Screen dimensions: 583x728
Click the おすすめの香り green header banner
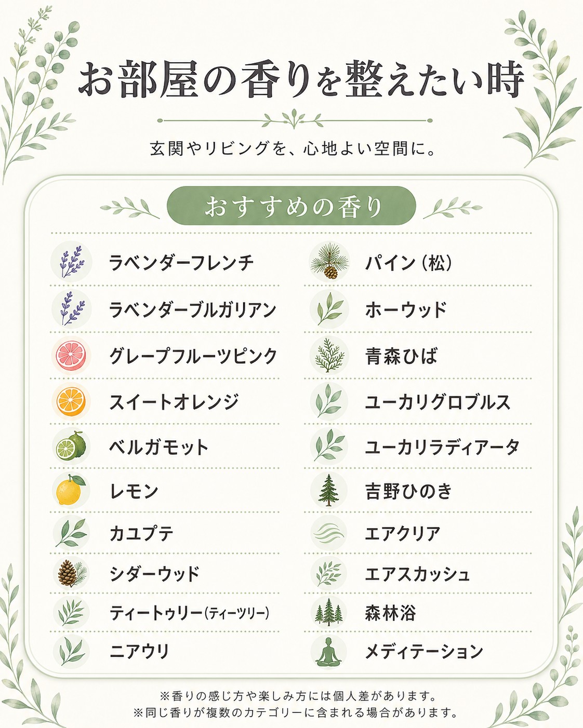(291, 206)
